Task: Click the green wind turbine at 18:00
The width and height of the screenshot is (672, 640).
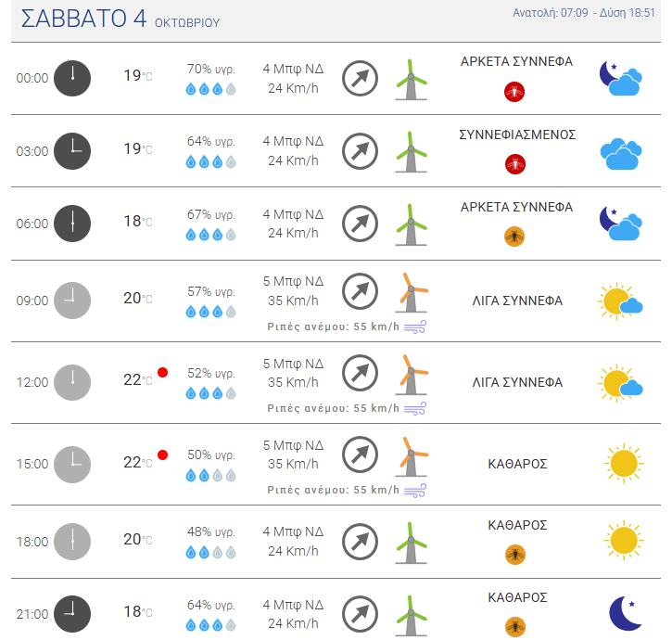Action: 411,542
